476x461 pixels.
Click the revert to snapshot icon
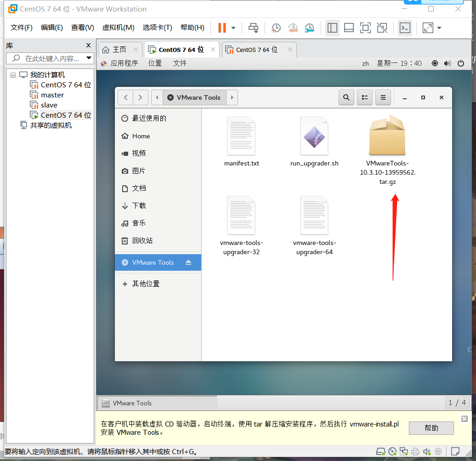point(293,28)
